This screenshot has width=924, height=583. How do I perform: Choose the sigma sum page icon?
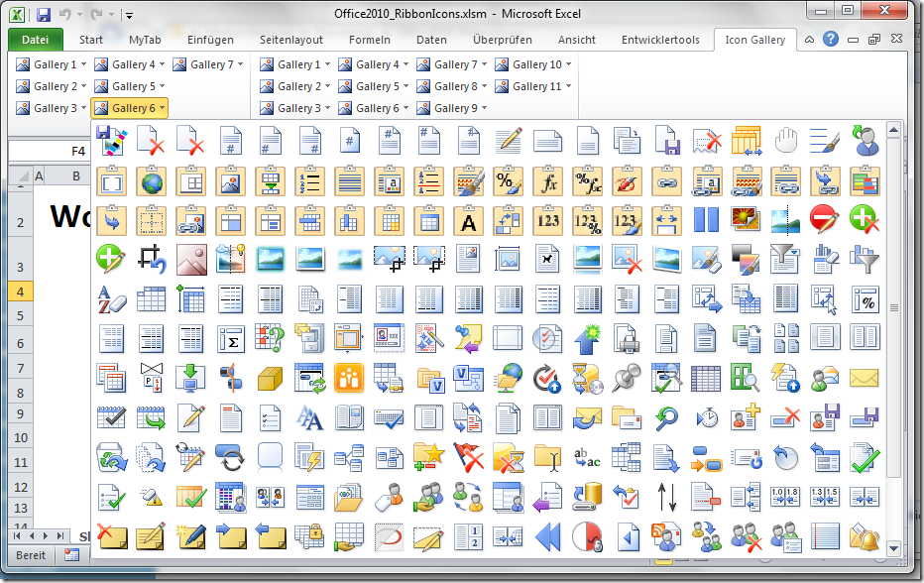pyautogui.click(x=230, y=338)
